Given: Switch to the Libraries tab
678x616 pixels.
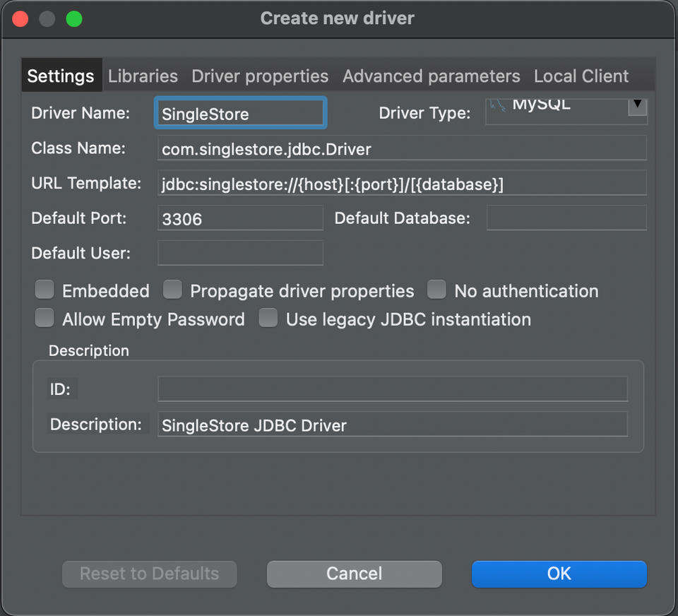Looking at the screenshot, I should (143, 76).
